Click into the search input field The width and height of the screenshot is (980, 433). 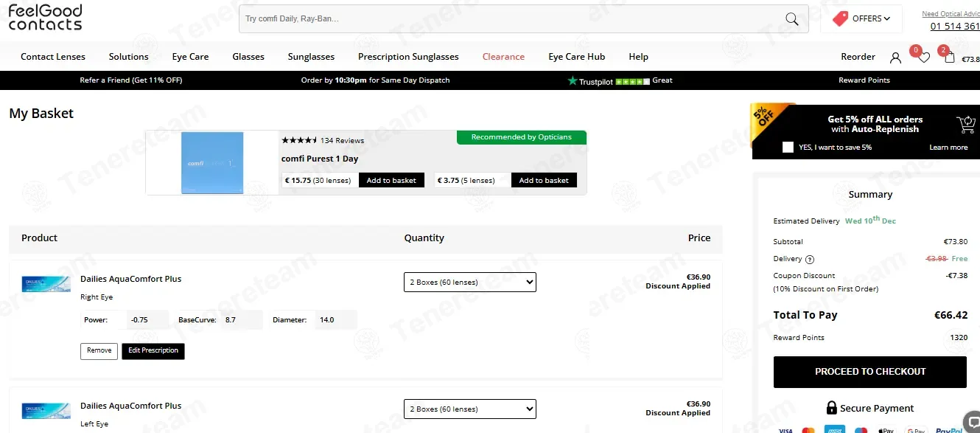[x=511, y=19]
